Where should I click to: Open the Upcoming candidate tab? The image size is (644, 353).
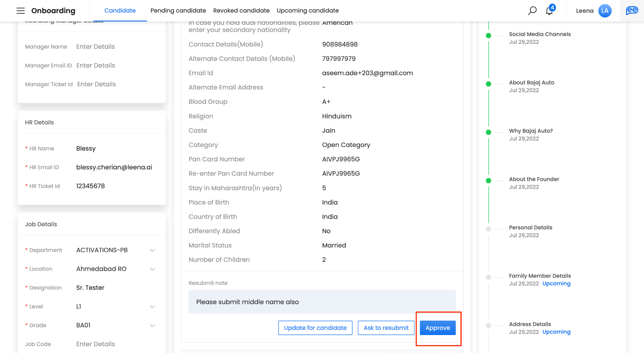point(308,11)
